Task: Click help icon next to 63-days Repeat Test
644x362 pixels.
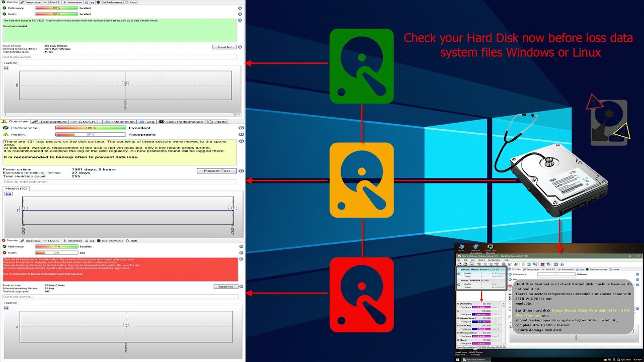Action: click(241, 287)
